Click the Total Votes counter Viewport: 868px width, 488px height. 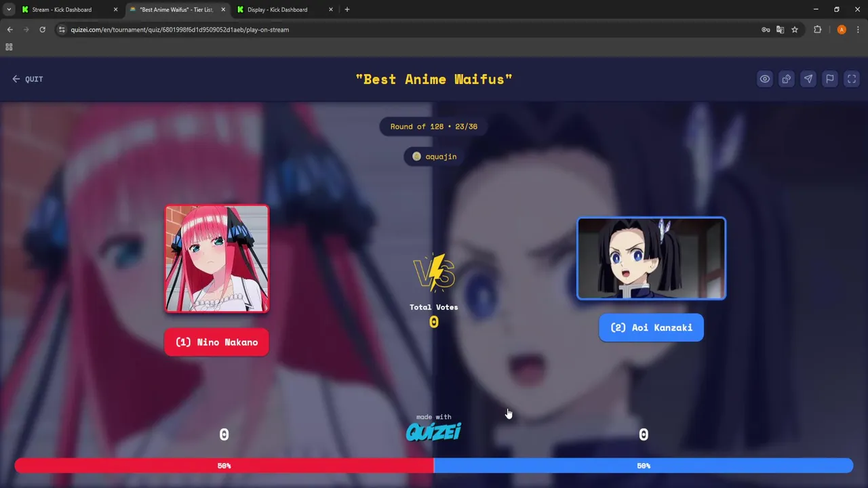[434, 316]
